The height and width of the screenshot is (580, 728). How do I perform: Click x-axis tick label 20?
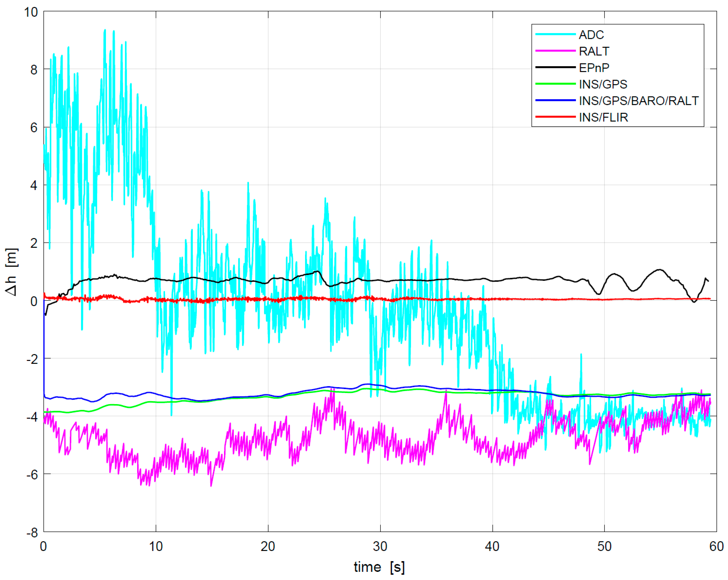click(x=268, y=546)
